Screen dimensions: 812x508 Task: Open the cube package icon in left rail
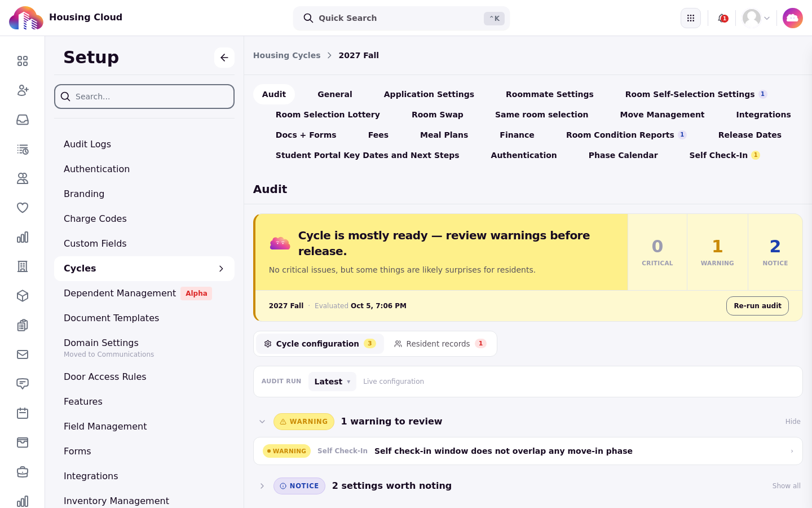coord(23,296)
